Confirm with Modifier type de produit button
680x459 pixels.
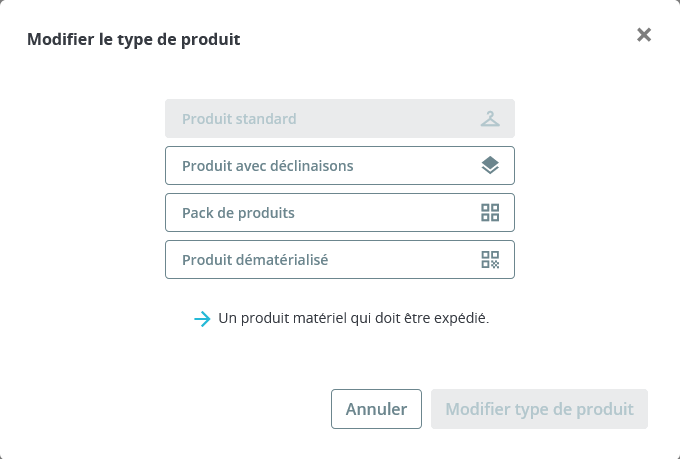[539, 409]
